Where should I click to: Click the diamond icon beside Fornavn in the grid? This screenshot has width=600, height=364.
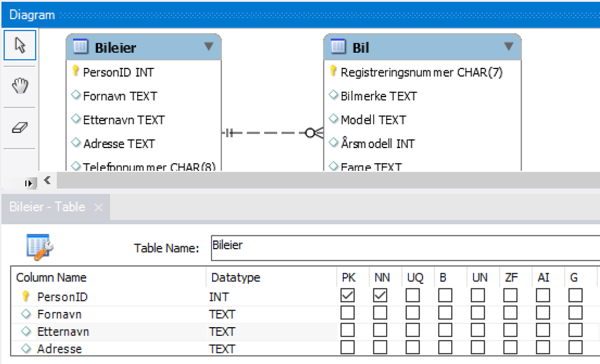coord(26,314)
